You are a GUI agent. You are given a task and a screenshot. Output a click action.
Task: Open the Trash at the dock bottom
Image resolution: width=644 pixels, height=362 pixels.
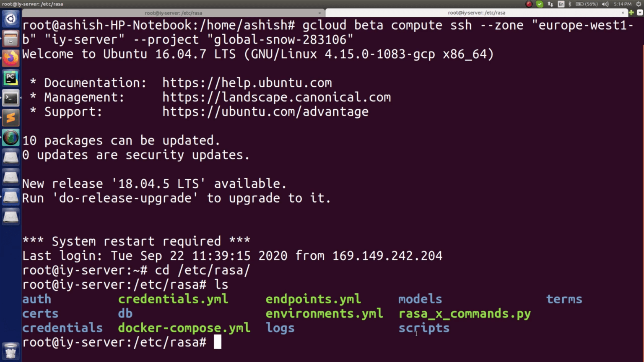(10, 351)
